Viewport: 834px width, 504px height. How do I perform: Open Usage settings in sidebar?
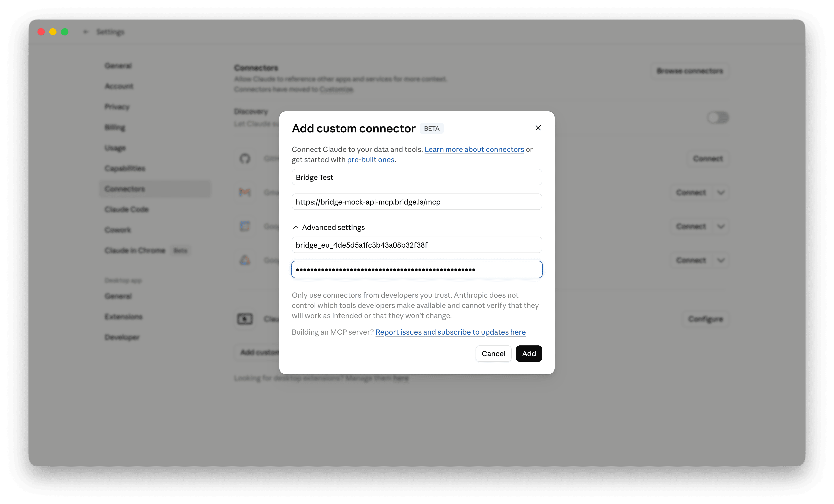click(115, 148)
